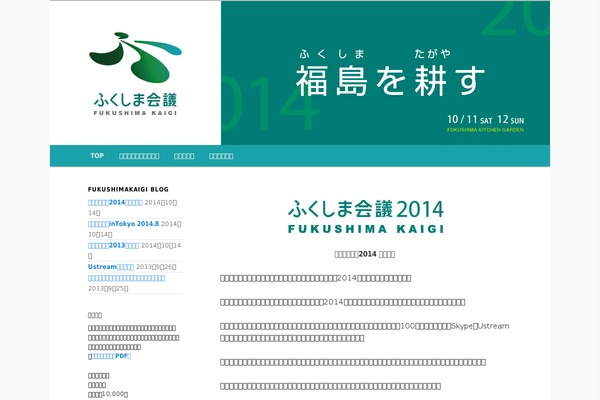Open blog post containing 2014 dated 2014-10-14
This screenshot has width=600, height=400.
point(115,202)
